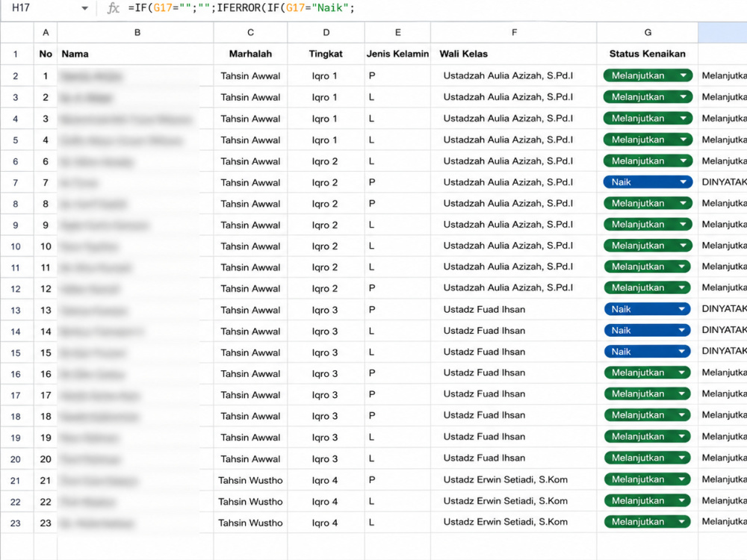The height and width of the screenshot is (560, 747).
Task: Click Ustadz Fuad Ihsan in row 20
Action: tap(514, 459)
